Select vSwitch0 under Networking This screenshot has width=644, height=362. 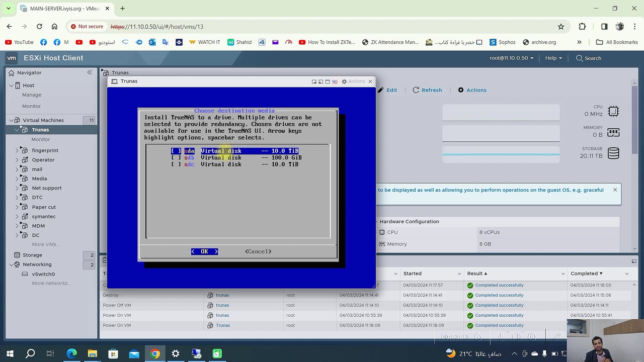[x=43, y=274]
